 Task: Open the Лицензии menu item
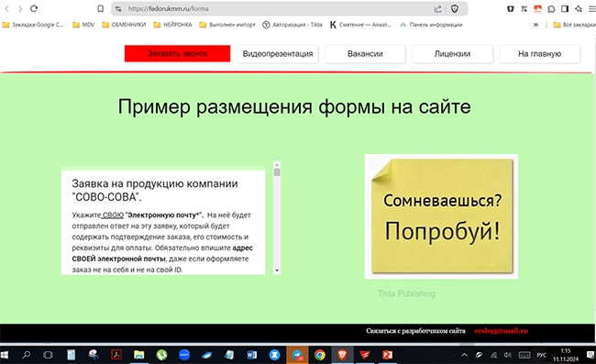[452, 53]
